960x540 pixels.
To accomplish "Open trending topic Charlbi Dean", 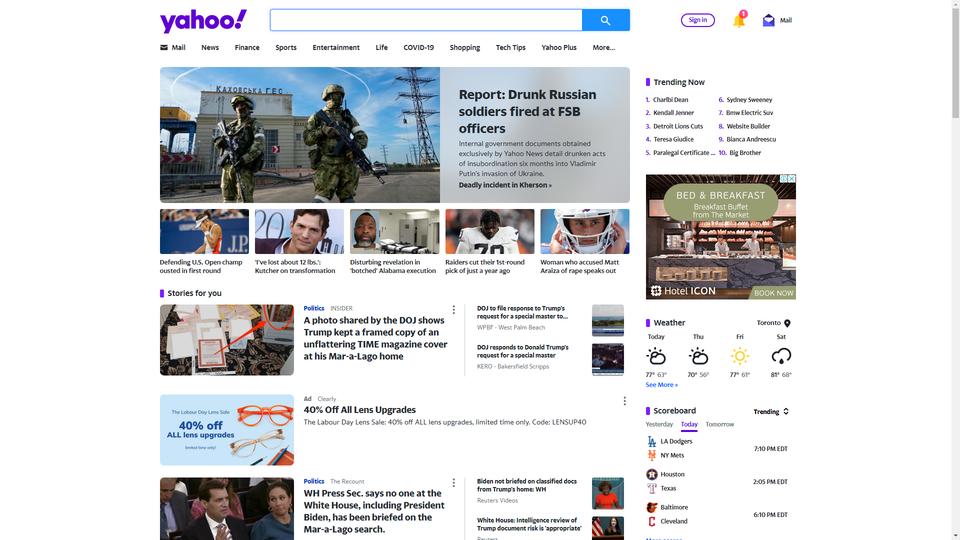I will click(x=670, y=99).
